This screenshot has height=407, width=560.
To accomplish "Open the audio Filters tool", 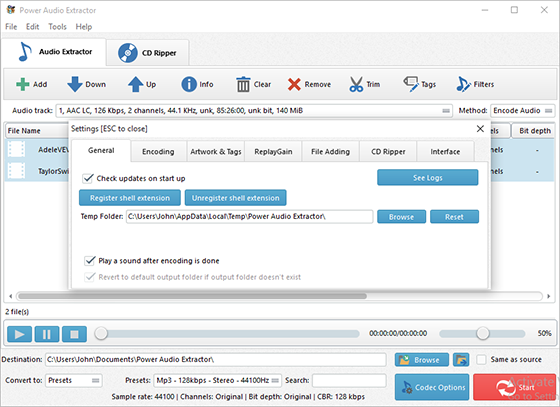I will click(x=463, y=85).
